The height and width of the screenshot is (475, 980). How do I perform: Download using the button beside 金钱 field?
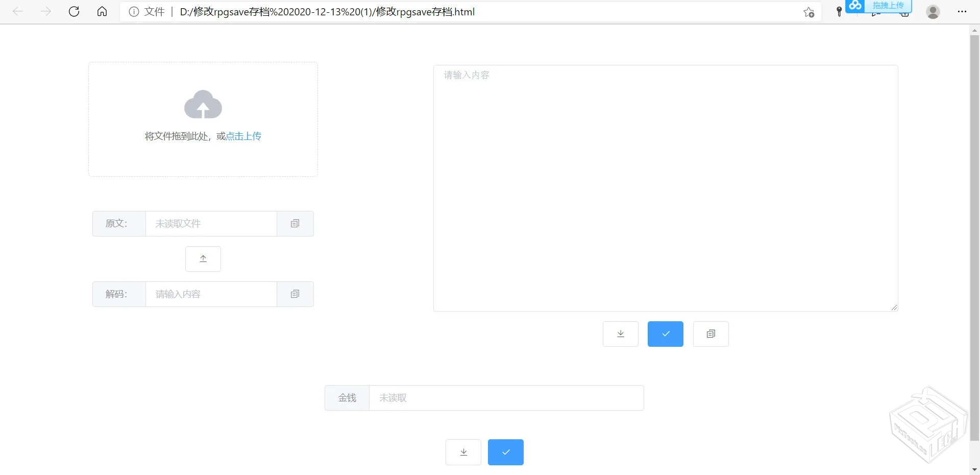(463, 452)
